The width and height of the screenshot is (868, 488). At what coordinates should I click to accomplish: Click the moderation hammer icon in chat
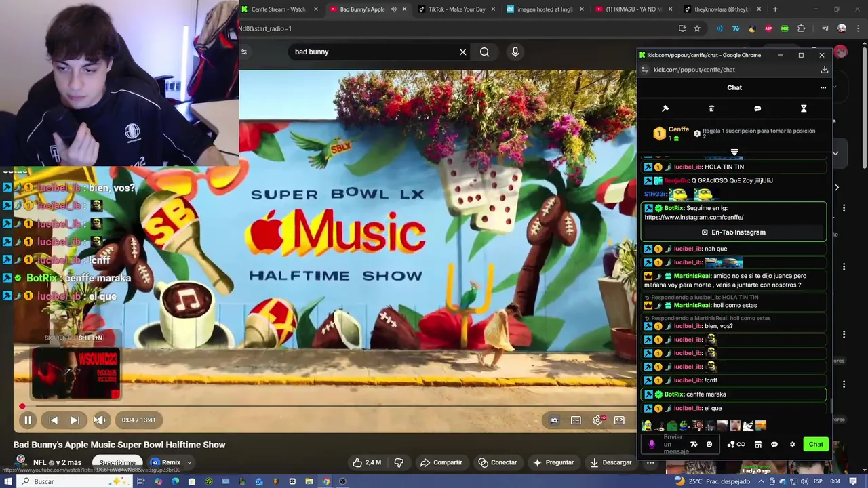pos(665,108)
